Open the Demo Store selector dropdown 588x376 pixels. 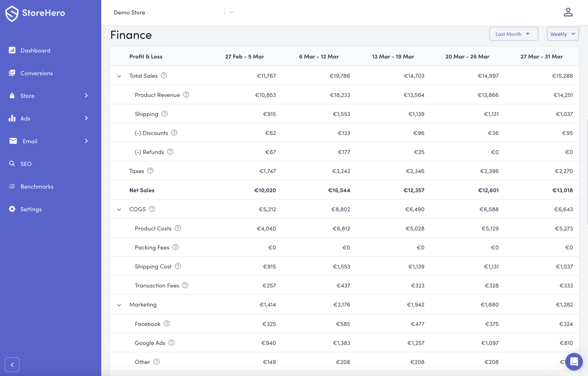coord(231,12)
